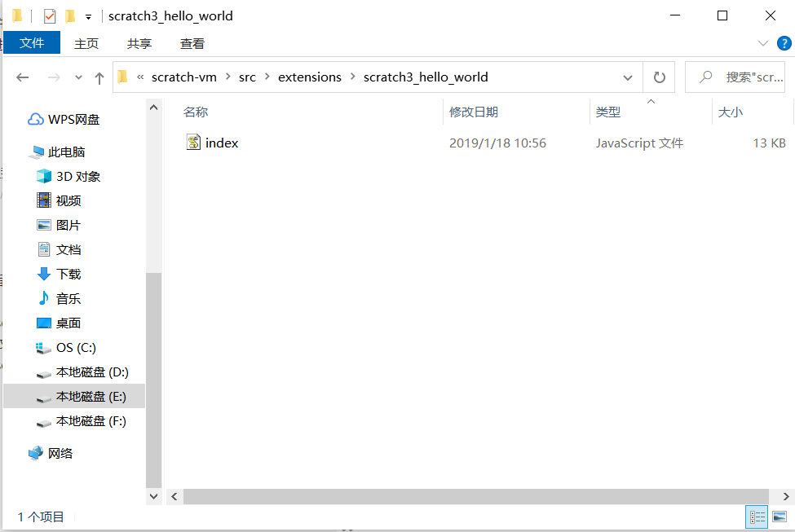795x532 pixels.
Task: Sort files by clicking the 名称 column header
Action: tap(197, 112)
